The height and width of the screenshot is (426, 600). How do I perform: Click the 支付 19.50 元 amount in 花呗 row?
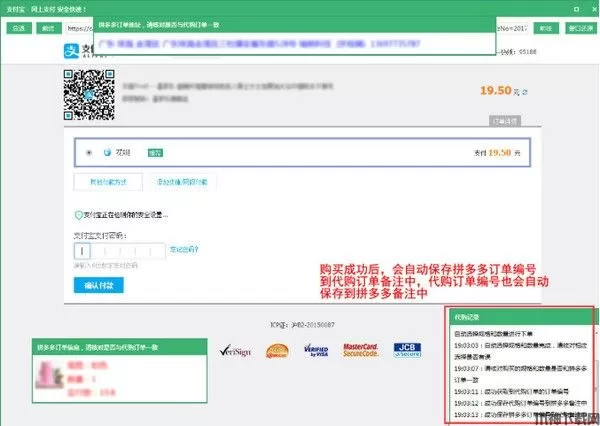point(497,153)
